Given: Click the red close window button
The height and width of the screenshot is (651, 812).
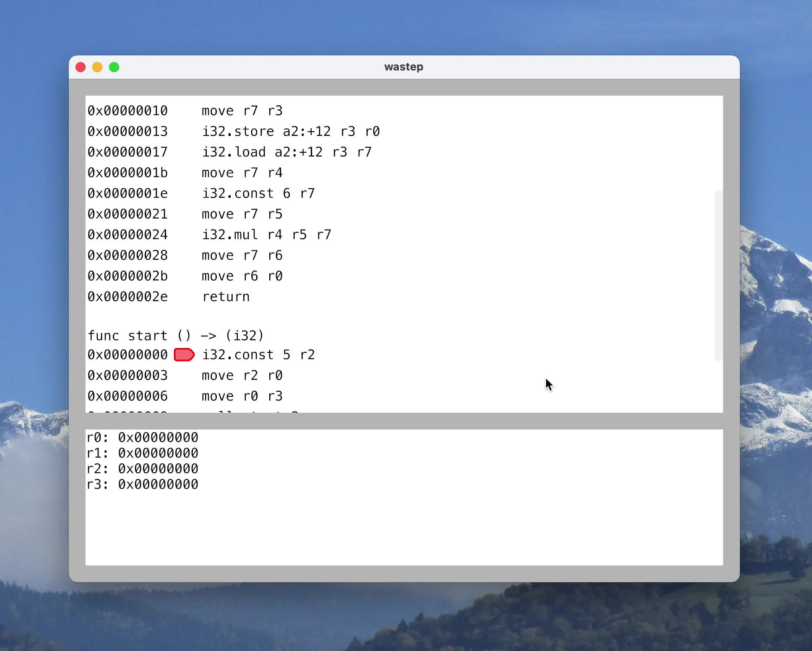Looking at the screenshot, I should pyautogui.click(x=81, y=67).
